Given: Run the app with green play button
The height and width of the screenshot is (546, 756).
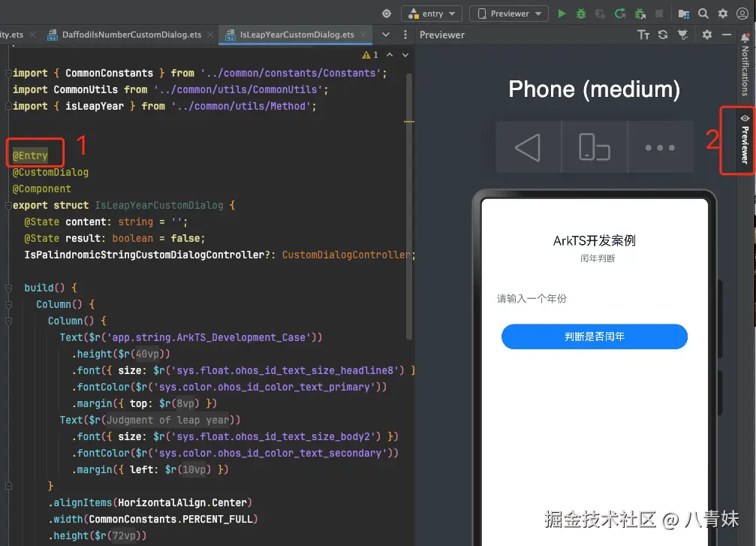Looking at the screenshot, I should click(562, 14).
